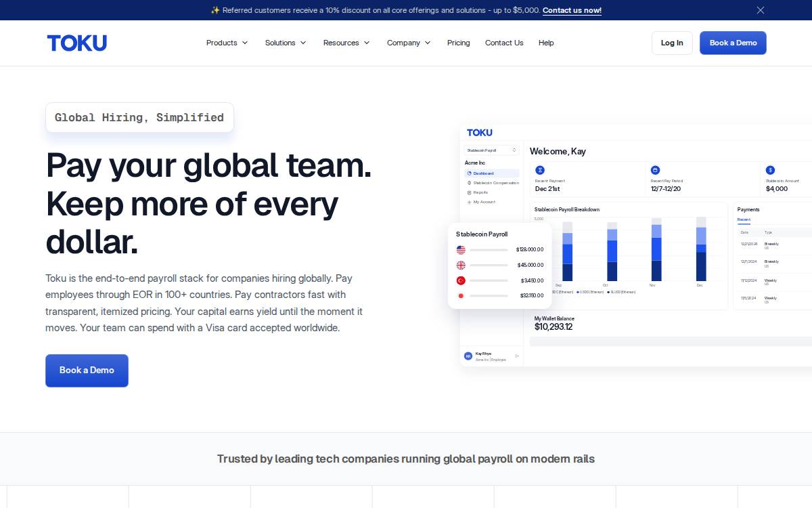Click the TOKU logo in the dashboard preview
812x508 pixels.
480,133
